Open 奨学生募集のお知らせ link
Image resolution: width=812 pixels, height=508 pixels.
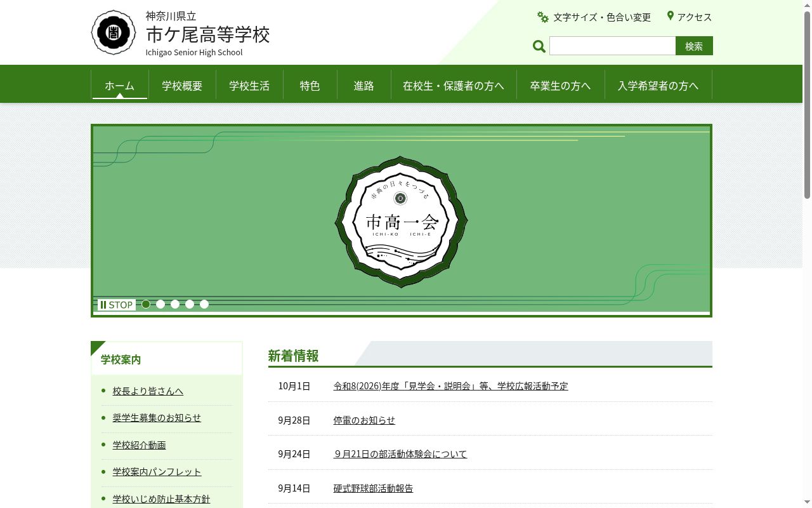(157, 418)
